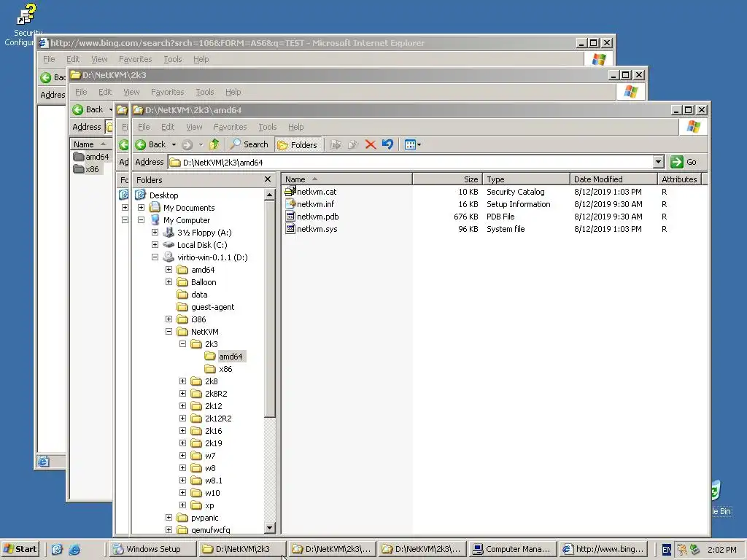
Task: Sort by Date Modified column header
Action: tap(614, 179)
